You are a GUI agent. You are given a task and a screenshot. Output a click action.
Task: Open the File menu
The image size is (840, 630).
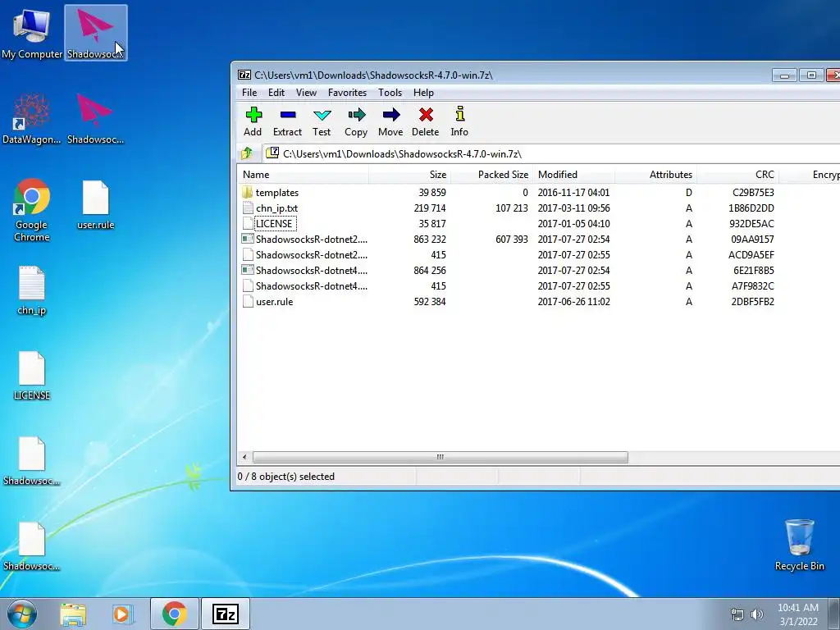[249, 93]
